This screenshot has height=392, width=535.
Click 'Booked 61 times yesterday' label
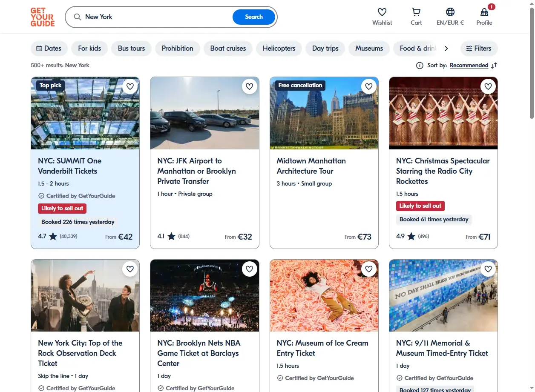[x=434, y=219]
